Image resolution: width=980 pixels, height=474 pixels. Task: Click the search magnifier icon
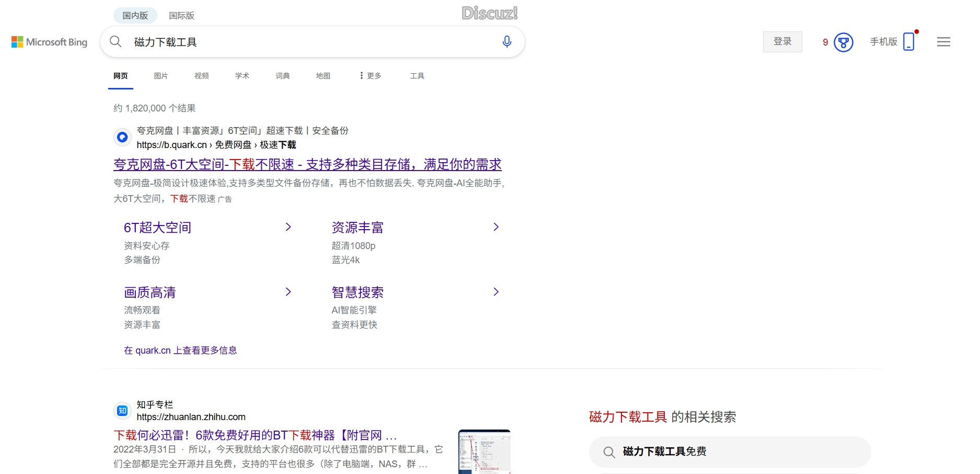(116, 41)
